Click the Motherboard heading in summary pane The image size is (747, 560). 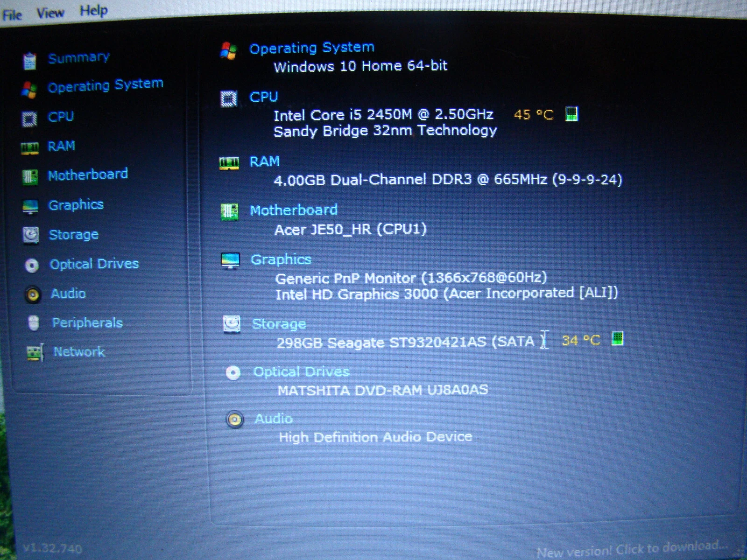(x=294, y=210)
